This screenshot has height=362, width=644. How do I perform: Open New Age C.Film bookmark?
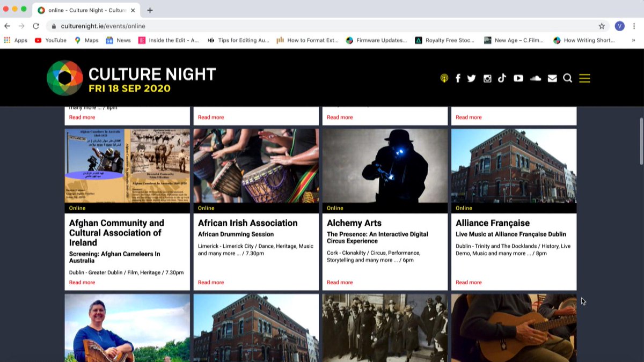point(514,40)
